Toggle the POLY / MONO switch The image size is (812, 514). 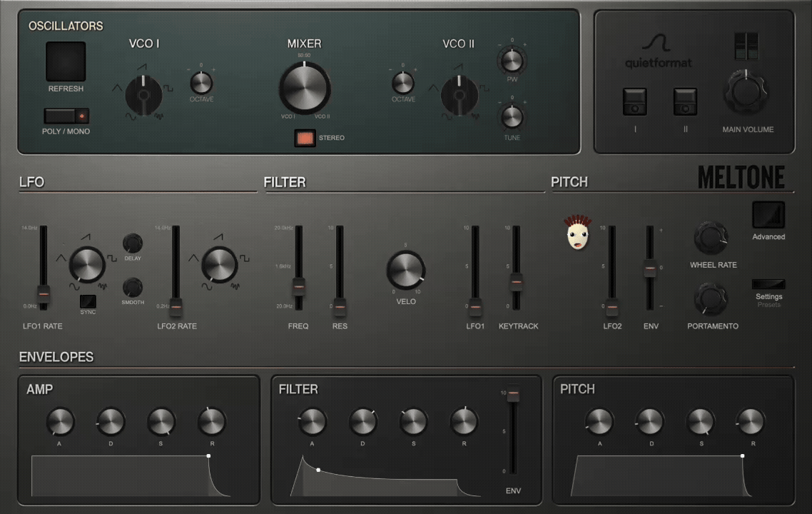tap(66, 116)
